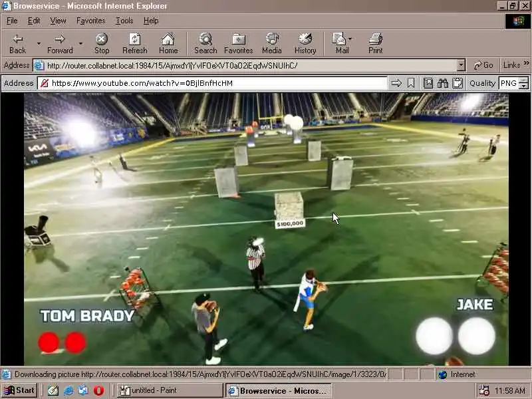Open the View menu
Screen dimensions: 532x399
coord(58,21)
